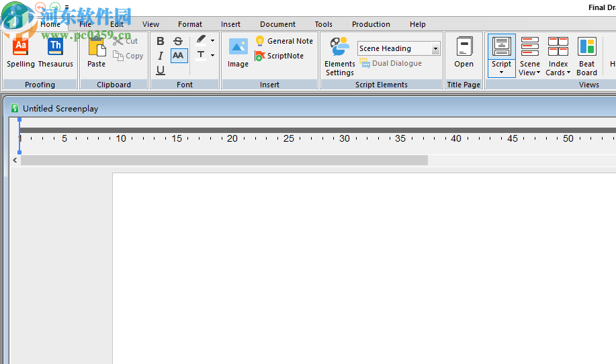Apply the text color T button
Image resolution: width=616 pixels, height=364 pixels.
point(201,55)
